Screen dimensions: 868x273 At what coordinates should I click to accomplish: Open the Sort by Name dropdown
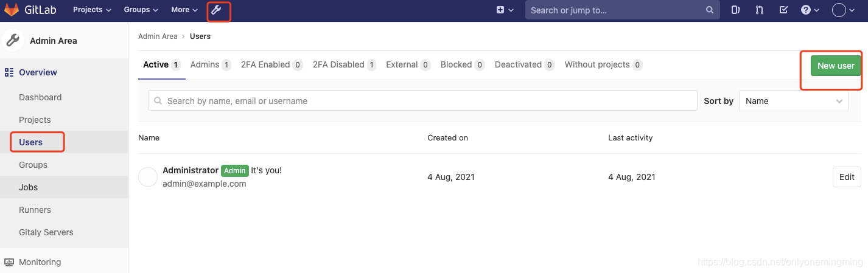794,101
